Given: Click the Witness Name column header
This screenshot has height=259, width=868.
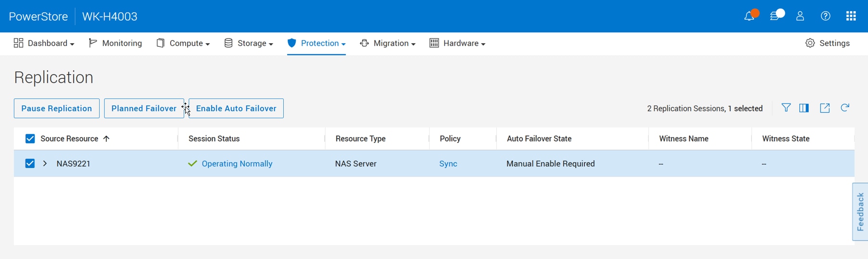Looking at the screenshot, I should tap(684, 139).
